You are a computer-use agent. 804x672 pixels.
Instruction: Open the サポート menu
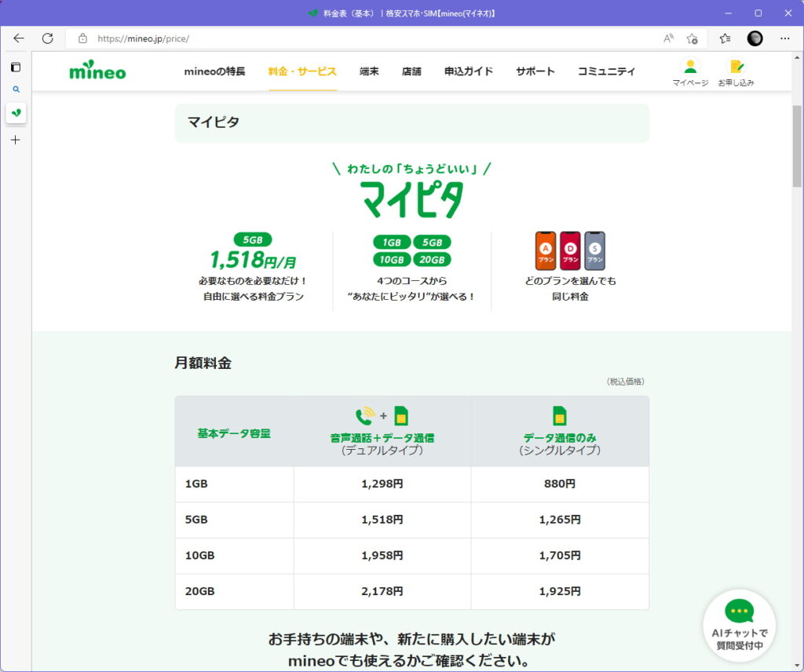pos(535,71)
